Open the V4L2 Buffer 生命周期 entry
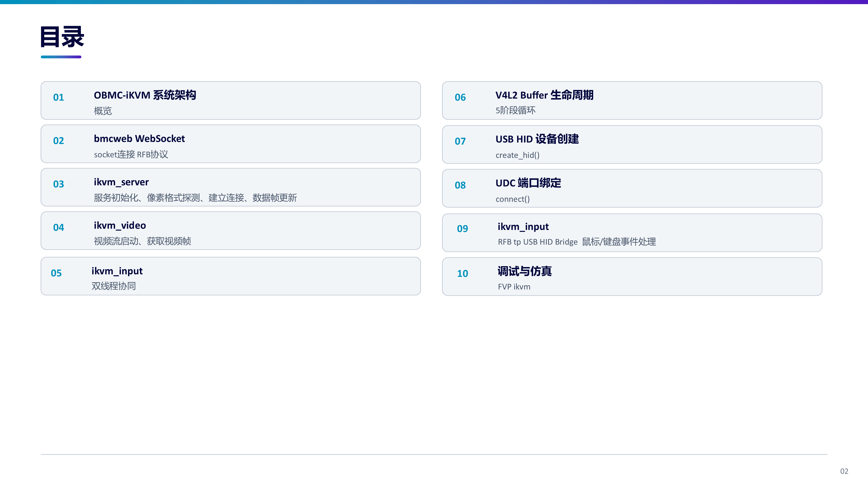 tap(632, 100)
